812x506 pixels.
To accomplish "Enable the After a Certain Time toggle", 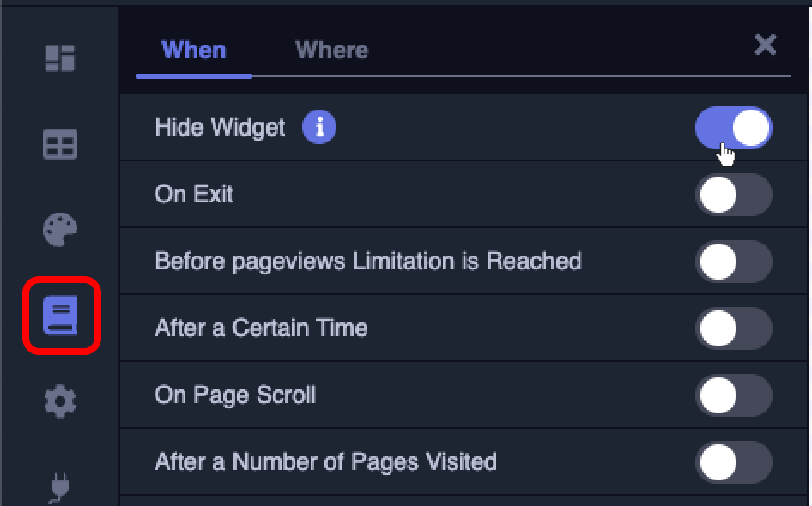I will click(x=733, y=328).
